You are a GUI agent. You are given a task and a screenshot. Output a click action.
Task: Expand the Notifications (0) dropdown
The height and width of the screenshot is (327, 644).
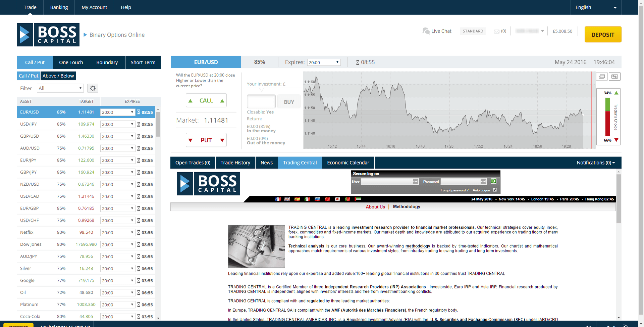coord(596,162)
